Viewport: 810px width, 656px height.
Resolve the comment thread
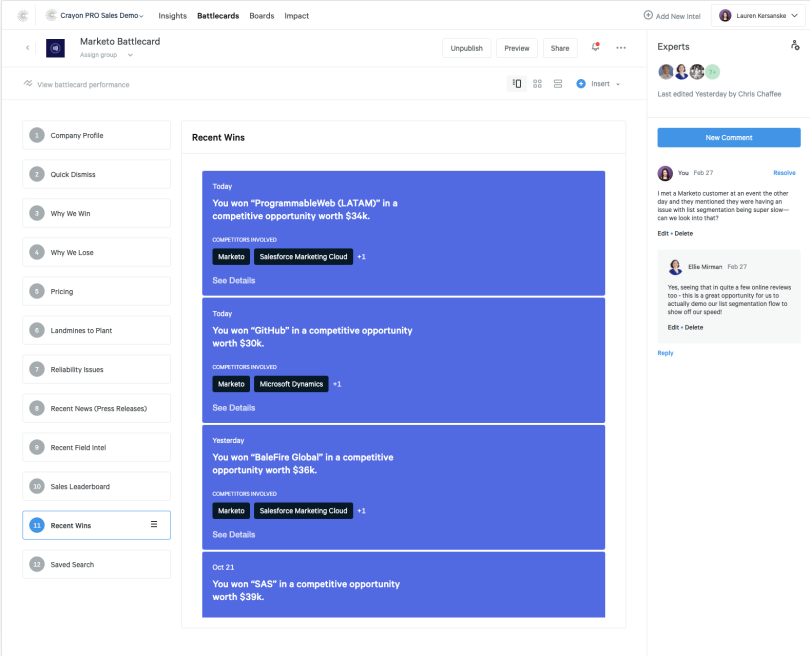point(784,173)
